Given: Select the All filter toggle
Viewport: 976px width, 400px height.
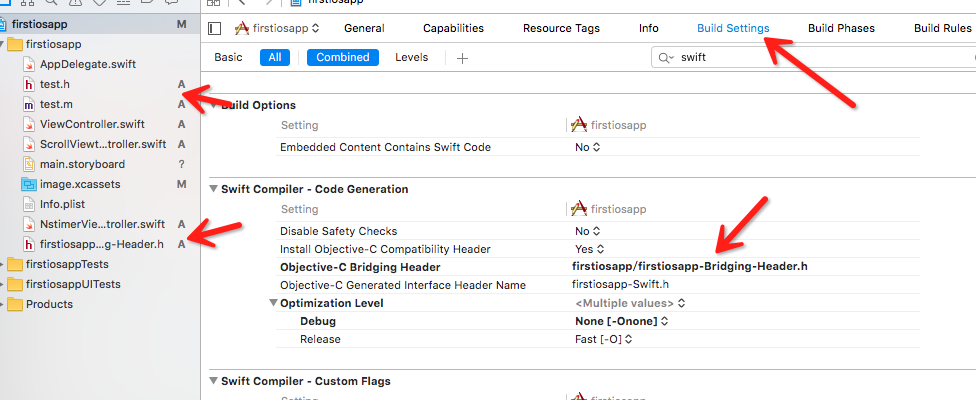Looking at the screenshot, I should (274, 58).
